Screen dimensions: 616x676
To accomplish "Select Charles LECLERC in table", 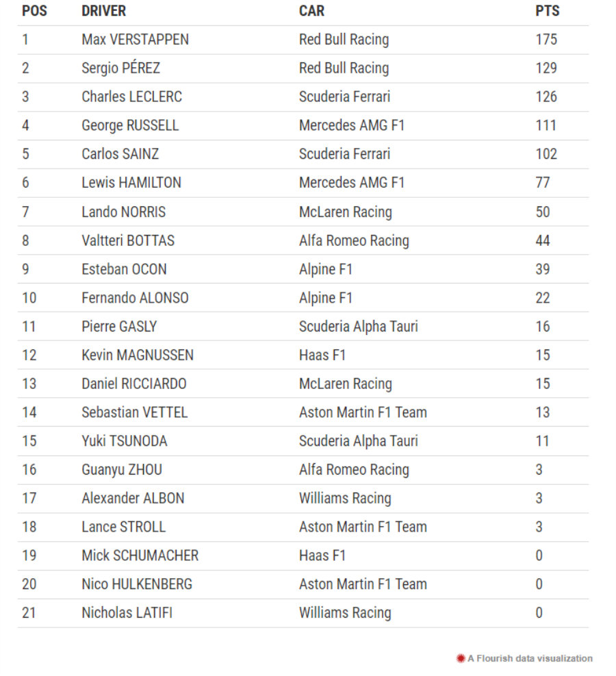I will [132, 97].
